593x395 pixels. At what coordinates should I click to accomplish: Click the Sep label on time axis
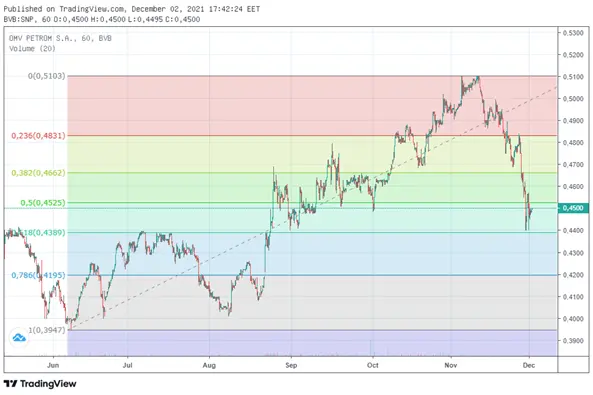pos(291,365)
